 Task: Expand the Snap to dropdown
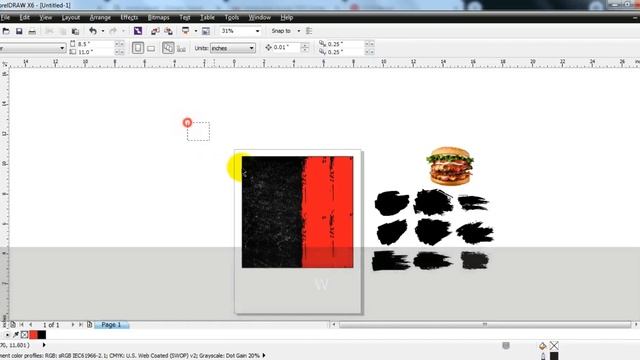point(298,31)
